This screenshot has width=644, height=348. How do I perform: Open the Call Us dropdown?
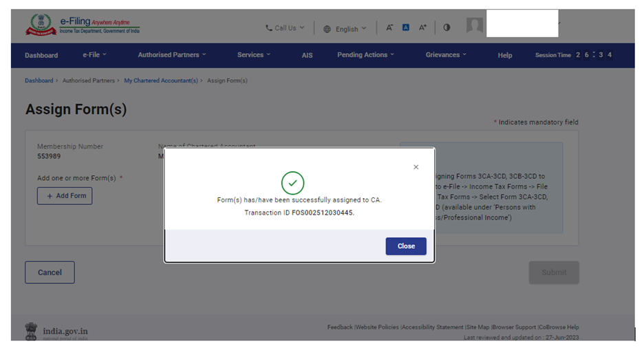tap(284, 28)
